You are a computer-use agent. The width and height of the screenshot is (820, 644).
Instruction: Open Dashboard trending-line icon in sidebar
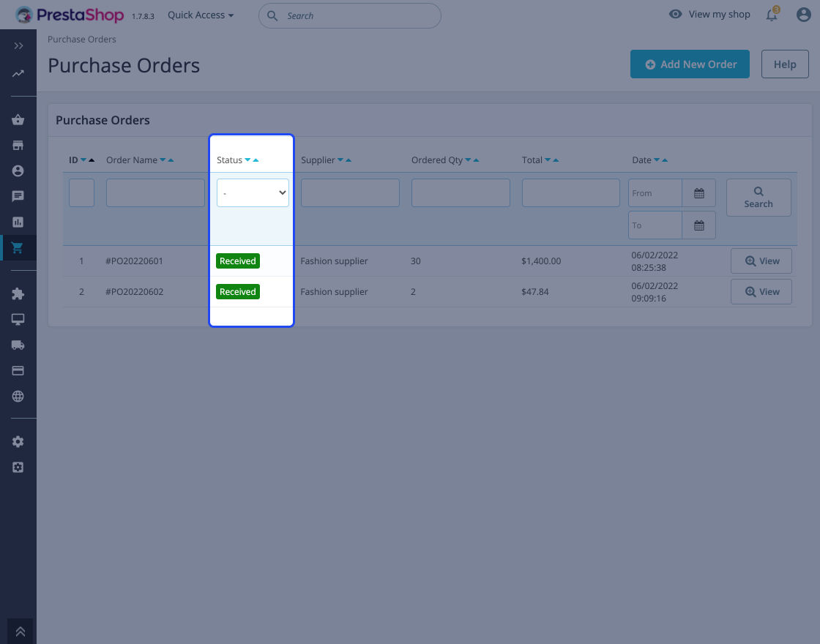click(18, 73)
